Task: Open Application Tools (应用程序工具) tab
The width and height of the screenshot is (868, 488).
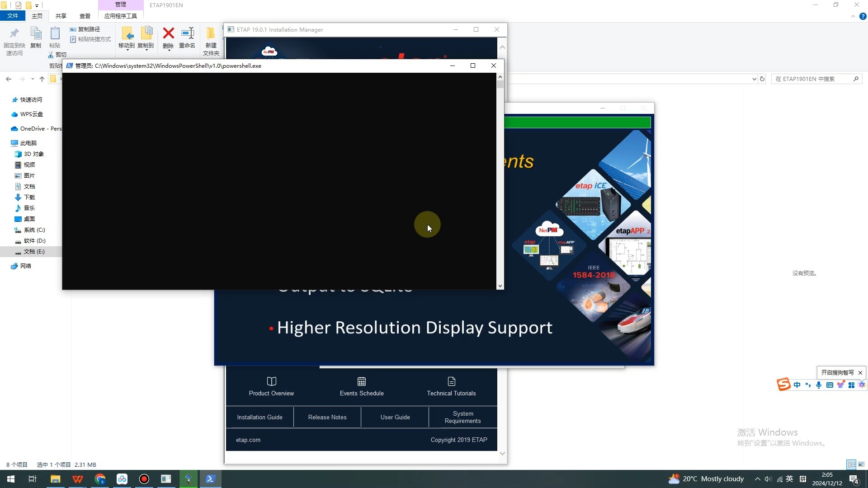Action: coord(121,16)
